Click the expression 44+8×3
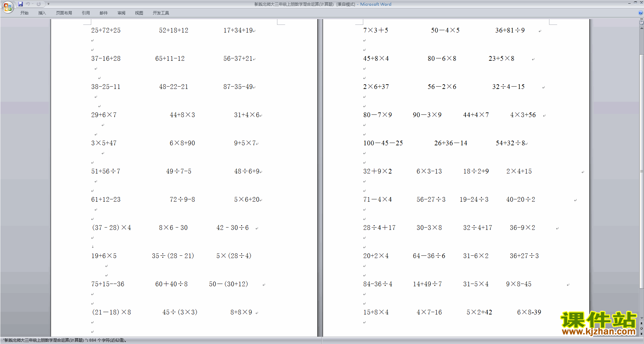This screenshot has height=344, width=644. coord(182,115)
